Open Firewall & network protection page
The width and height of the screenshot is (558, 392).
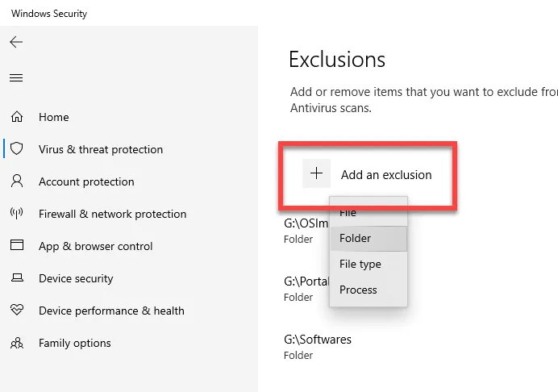112,214
